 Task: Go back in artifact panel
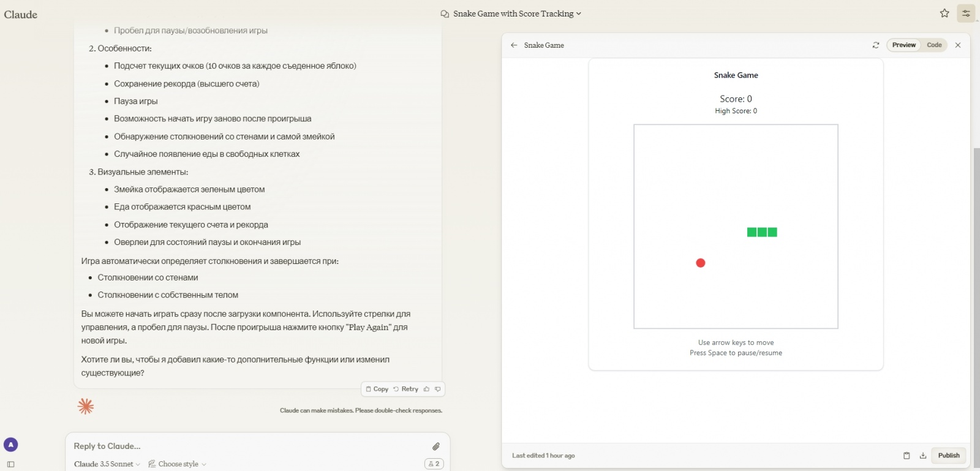514,45
